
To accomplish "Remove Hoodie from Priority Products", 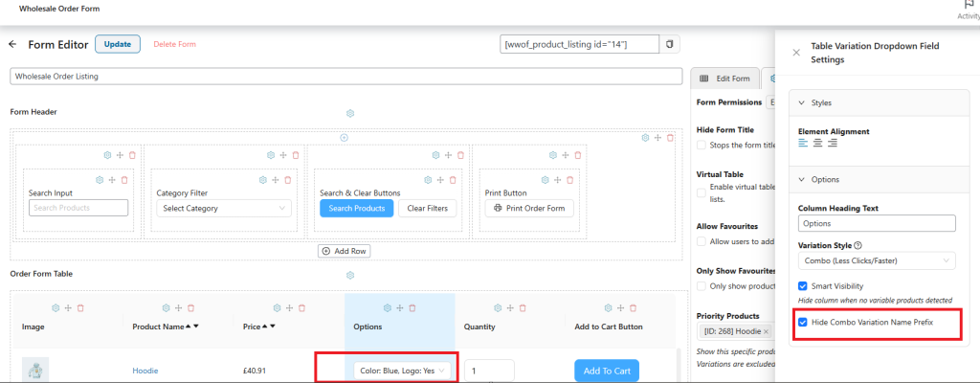I will click(x=767, y=331).
